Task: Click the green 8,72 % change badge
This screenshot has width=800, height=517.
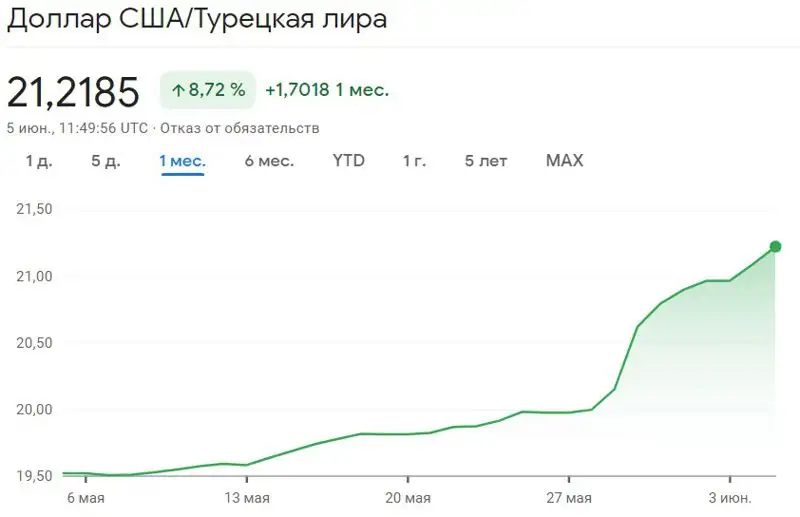Action: (207, 90)
